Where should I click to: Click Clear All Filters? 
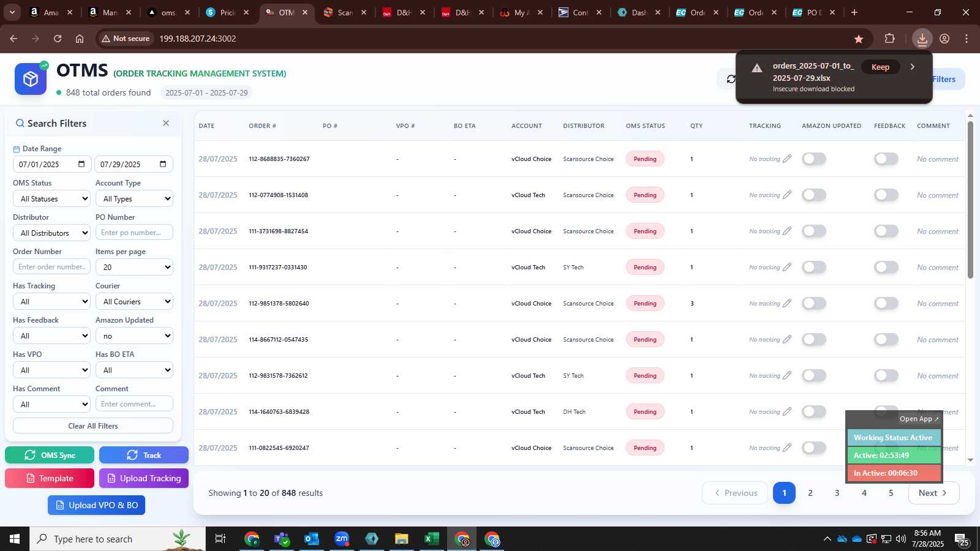click(93, 425)
